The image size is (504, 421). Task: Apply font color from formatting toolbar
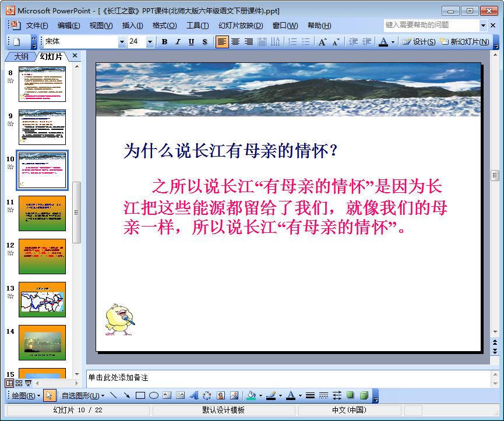point(383,42)
